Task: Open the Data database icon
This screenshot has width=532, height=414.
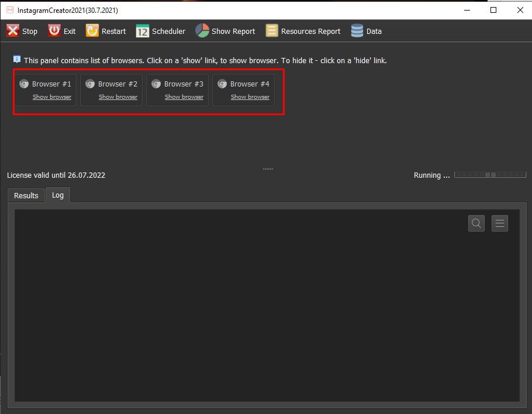Action: tap(357, 31)
